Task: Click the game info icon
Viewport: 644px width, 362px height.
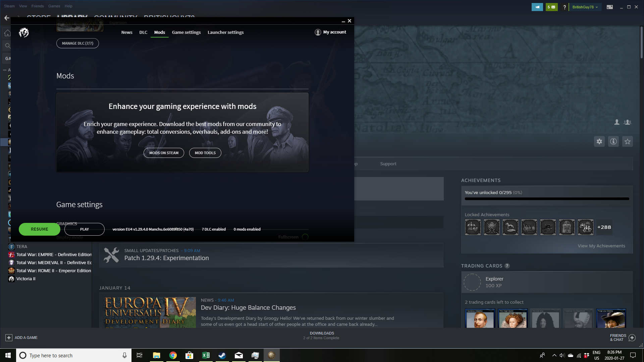Action: point(613,141)
